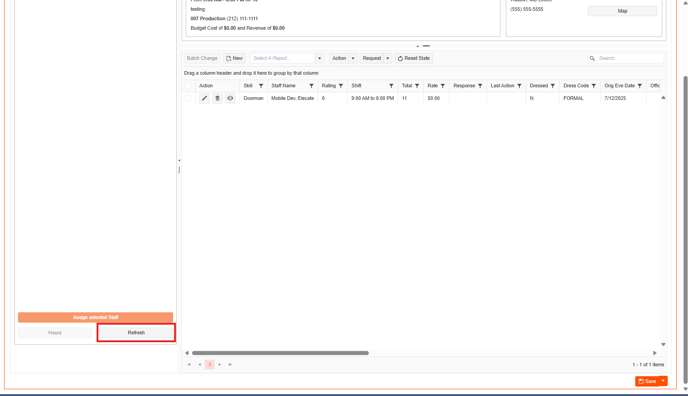Expand the Save button dropdown arrow
688x396 pixels.
click(663, 381)
